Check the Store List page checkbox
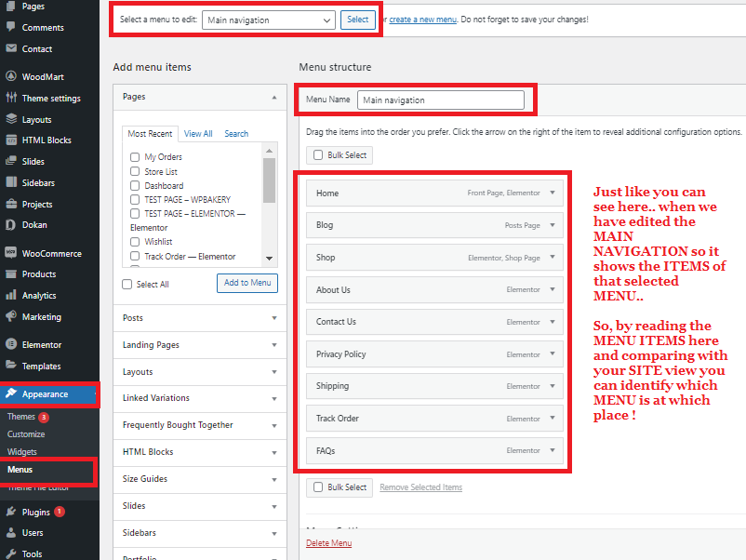The image size is (746, 560). (135, 171)
